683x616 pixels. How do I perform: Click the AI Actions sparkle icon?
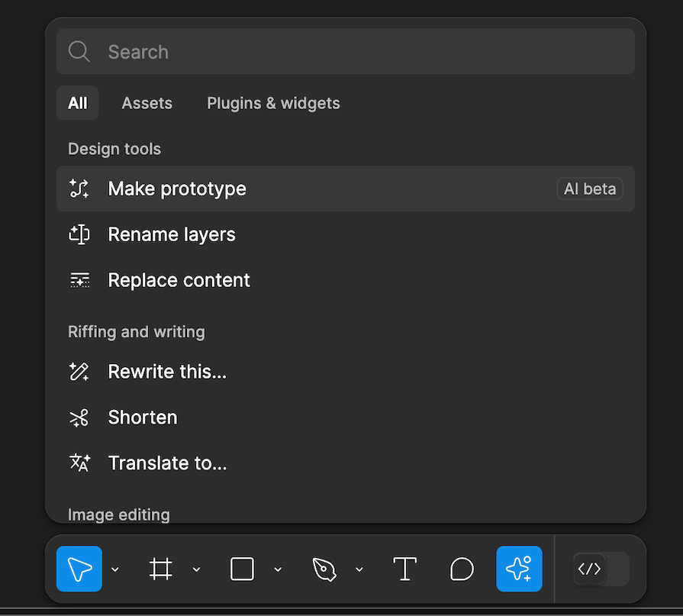pyautogui.click(x=519, y=569)
